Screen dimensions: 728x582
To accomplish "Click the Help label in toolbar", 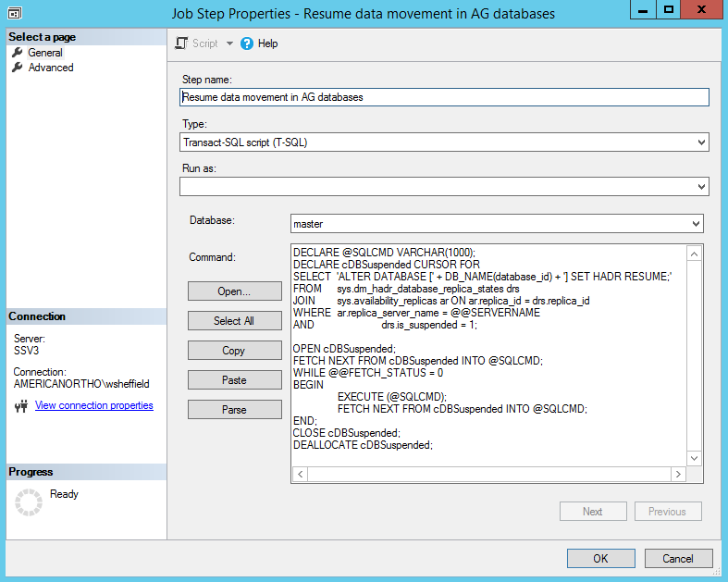I will pyautogui.click(x=268, y=43).
